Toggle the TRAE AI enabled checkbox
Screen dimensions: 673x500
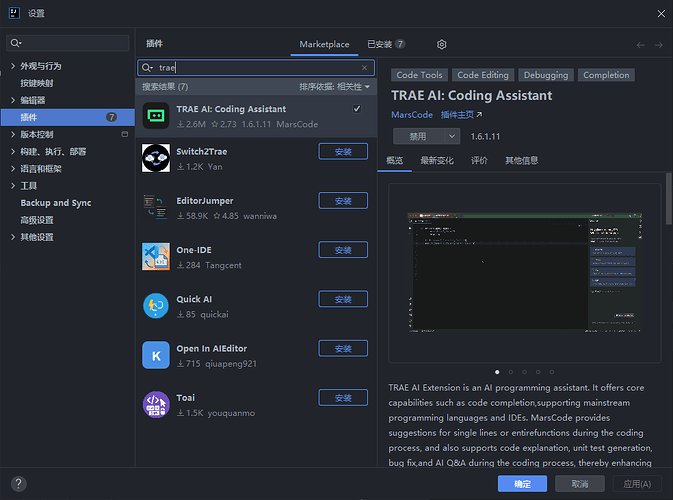point(357,109)
